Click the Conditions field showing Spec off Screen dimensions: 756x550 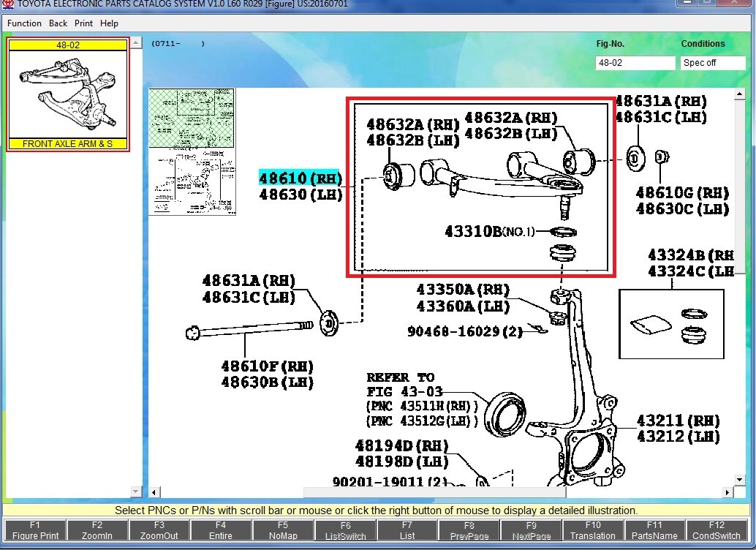(x=712, y=63)
